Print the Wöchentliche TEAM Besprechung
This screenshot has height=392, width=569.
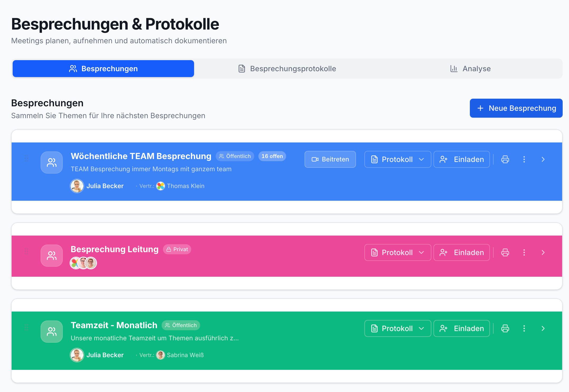point(505,159)
